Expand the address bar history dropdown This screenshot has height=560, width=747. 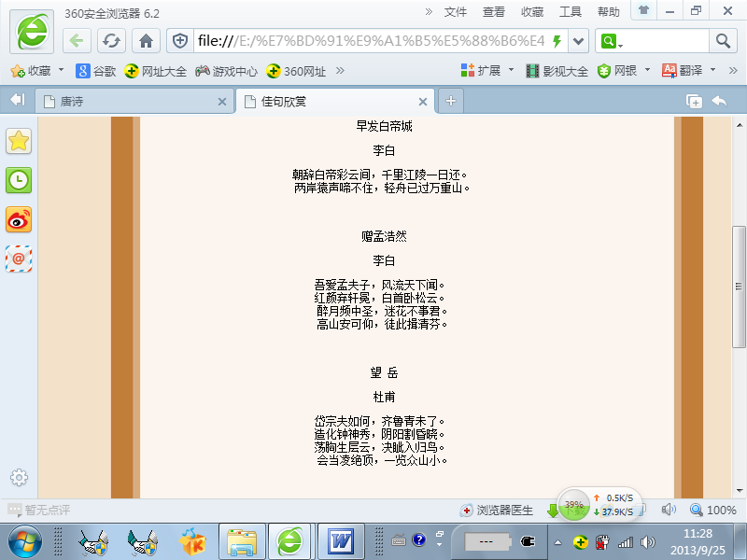coord(579,41)
